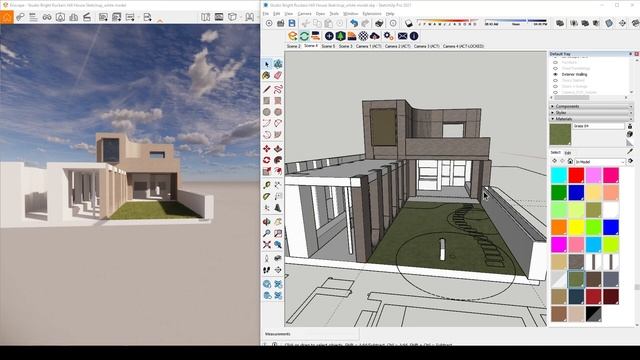Screen dimensions: 640x360
Task: Pick the black material swatch
Action: coord(594,314)
